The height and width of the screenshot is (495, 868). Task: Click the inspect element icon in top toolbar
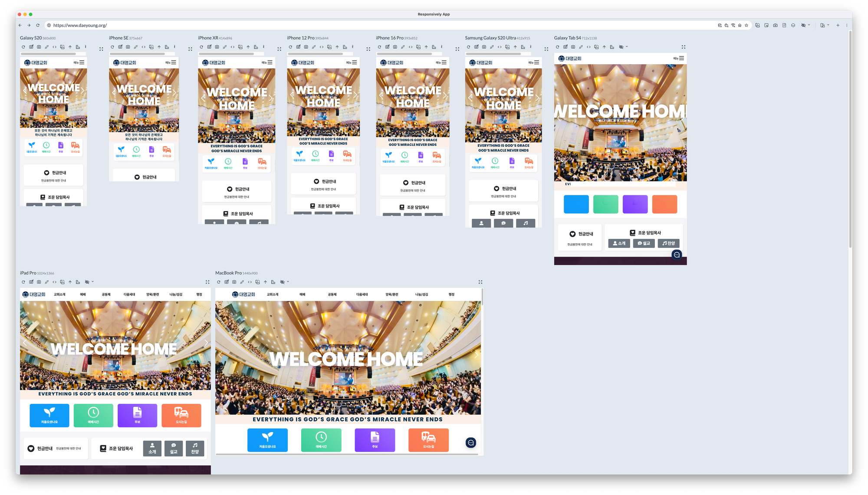pos(766,25)
